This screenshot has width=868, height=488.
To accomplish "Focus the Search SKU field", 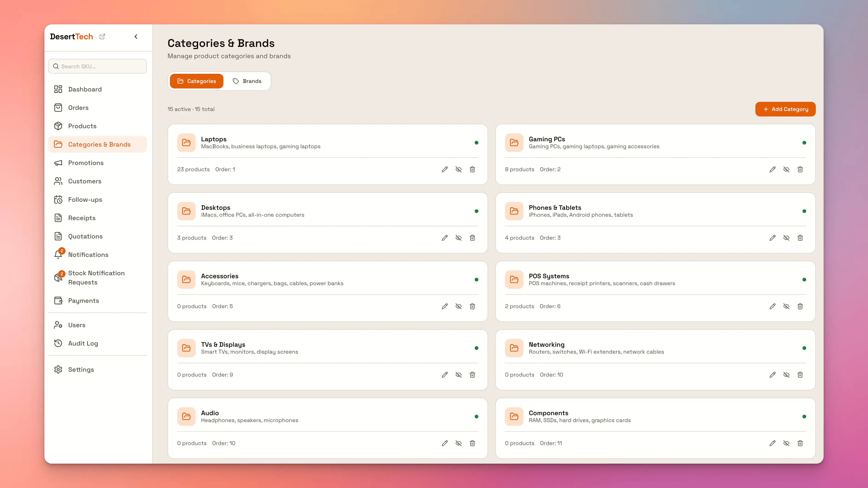I will pos(97,66).
